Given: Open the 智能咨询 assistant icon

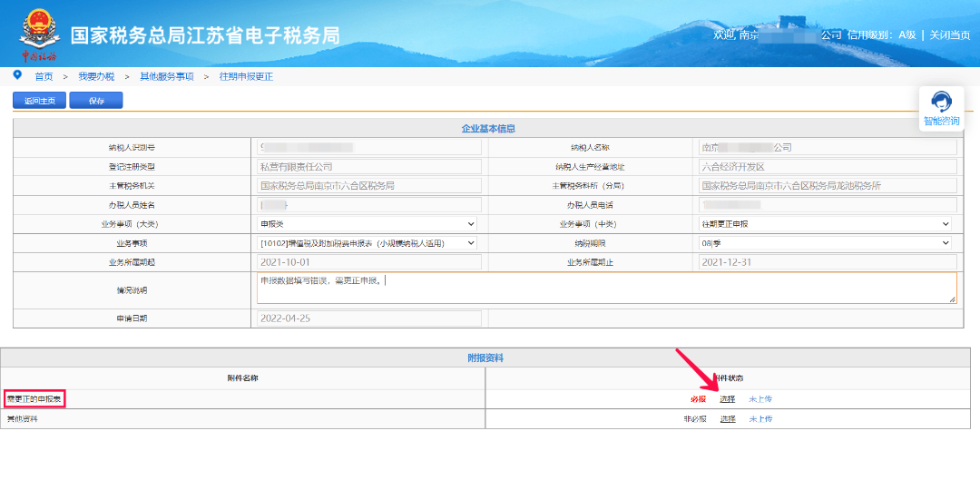Looking at the screenshot, I should [x=941, y=102].
